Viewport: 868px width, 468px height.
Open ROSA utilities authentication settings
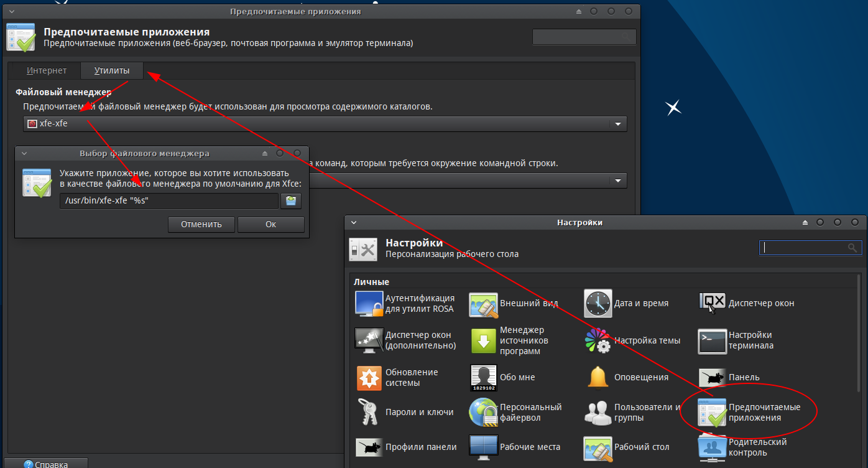click(405, 304)
